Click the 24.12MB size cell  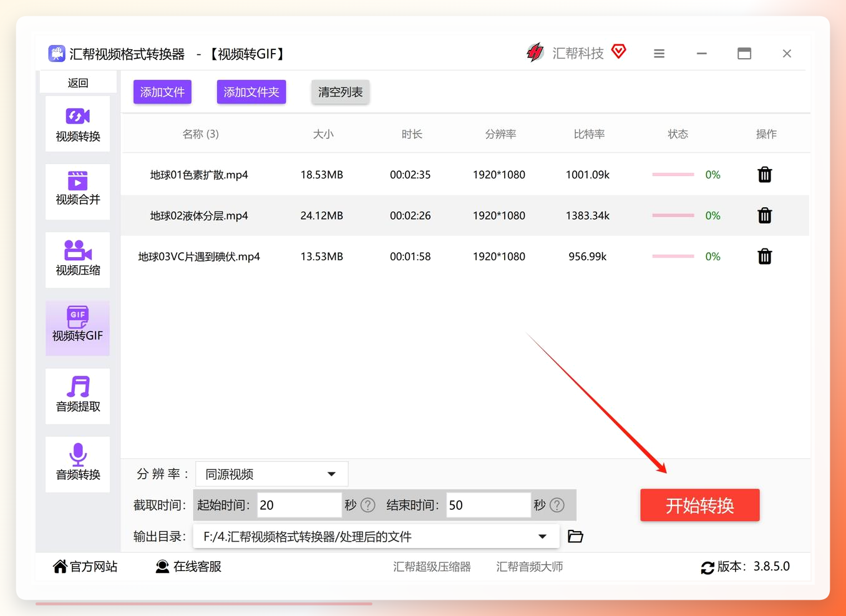click(322, 216)
